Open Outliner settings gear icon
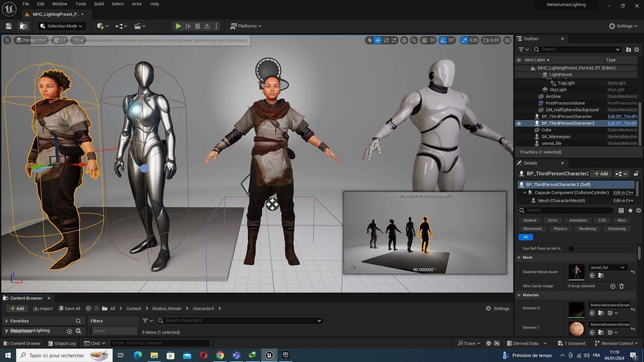Viewport: 644px width, 362px height. (x=637, y=49)
